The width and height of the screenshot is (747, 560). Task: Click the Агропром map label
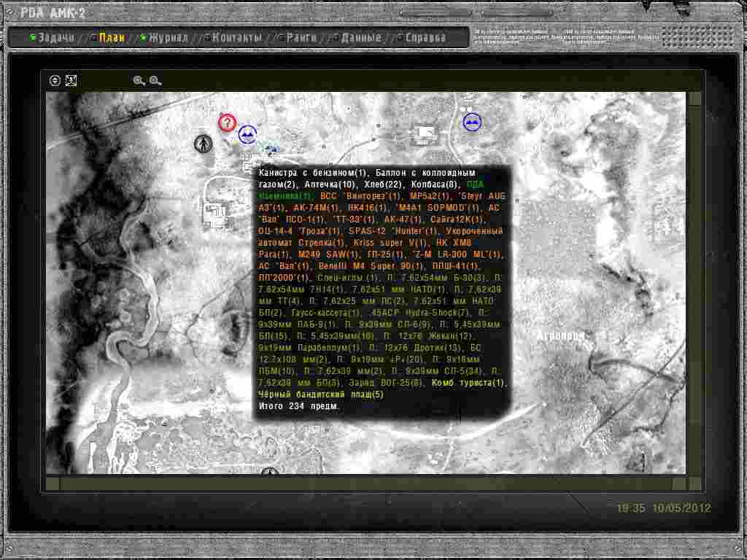coord(560,336)
